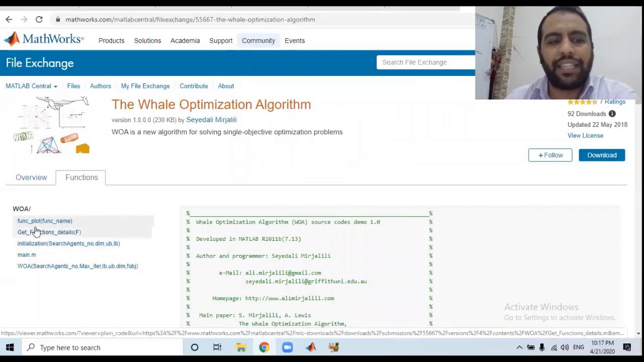
Task: Expand the MATLAB Central dropdown
Action: [x=31, y=86]
